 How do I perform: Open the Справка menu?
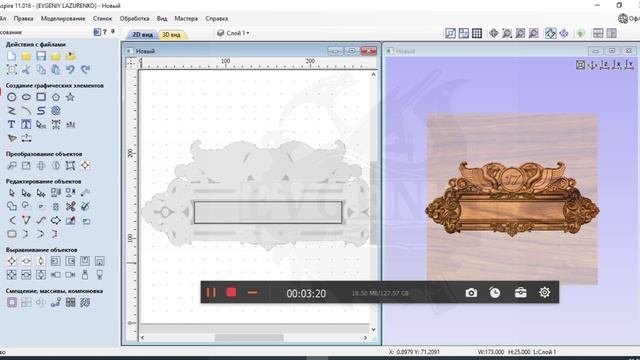pyautogui.click(x=216, y=18)
